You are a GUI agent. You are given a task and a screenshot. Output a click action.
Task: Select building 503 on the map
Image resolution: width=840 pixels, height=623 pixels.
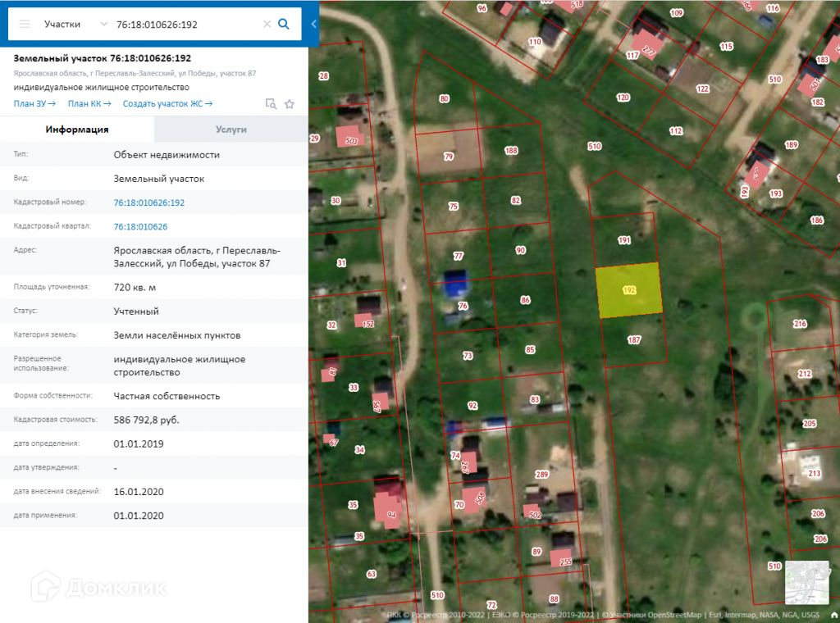(349, 137)
